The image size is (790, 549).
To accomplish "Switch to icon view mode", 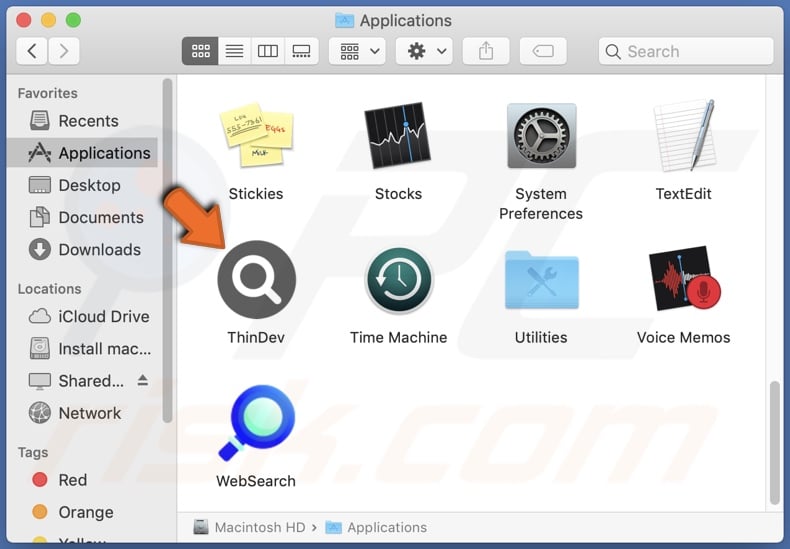I will [x=200, y=51].
